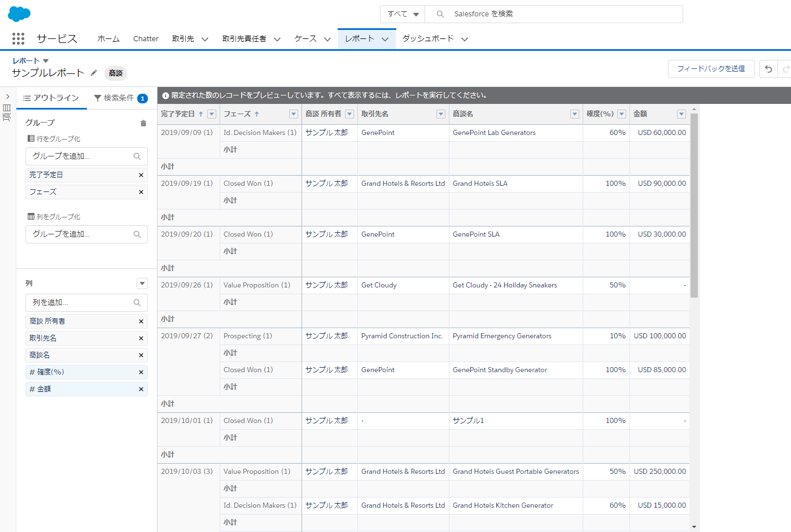Delete groups with trash icon
This screenshot has height=532, width=791.
(x=143, y=123)
